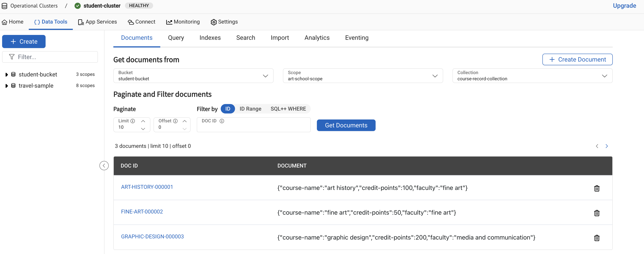Click the Create Document button
Image resolution: width=644 pixels, height=254 pixels.
tap(577, 59)
